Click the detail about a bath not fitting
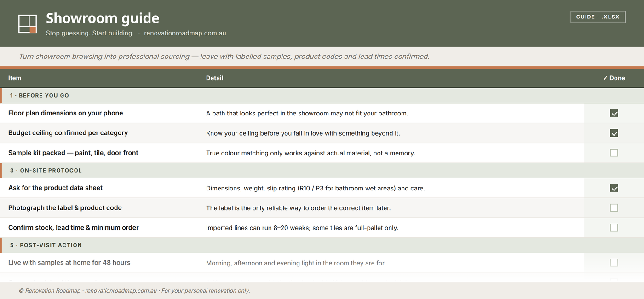The width and height of the screenshot is (644, 299). (307, 113)
